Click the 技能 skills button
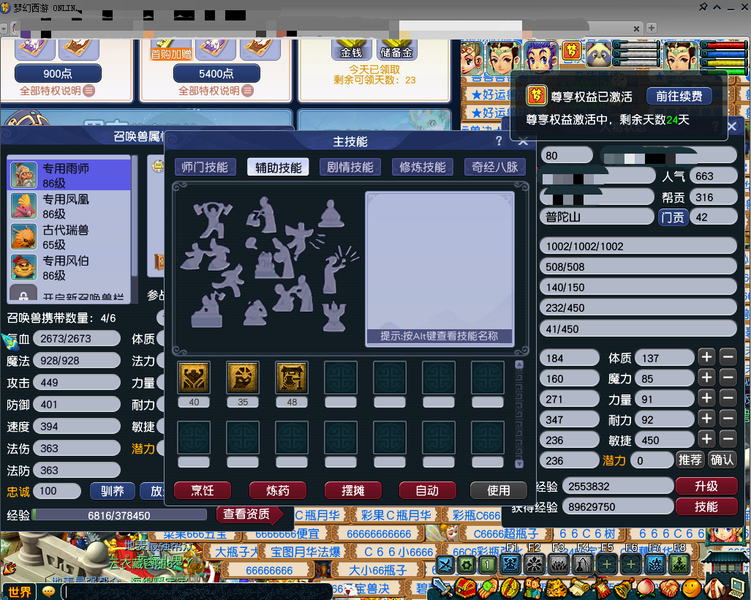 pyautogui.click(x=706, y=507)
